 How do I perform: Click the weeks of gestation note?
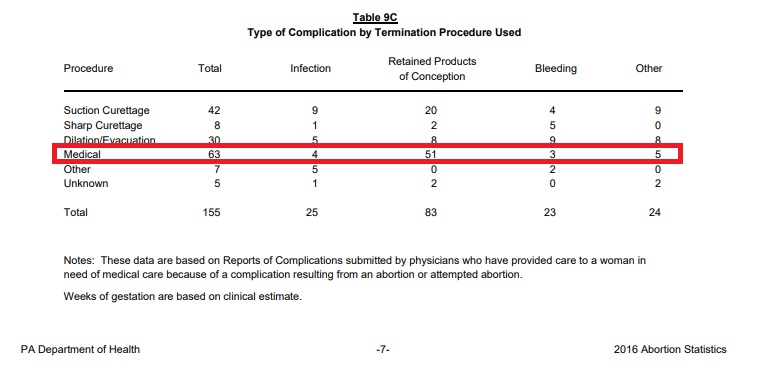coord(182,297)
